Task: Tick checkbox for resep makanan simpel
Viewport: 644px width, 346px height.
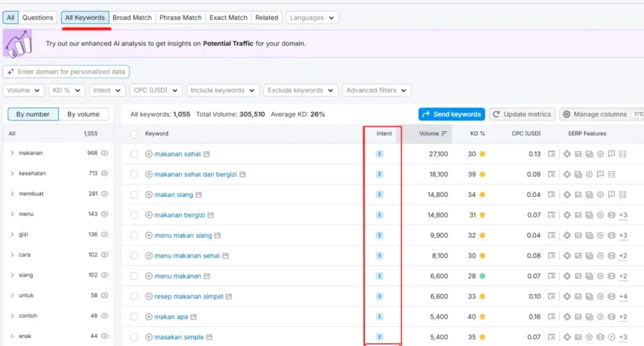Action: 135,297
